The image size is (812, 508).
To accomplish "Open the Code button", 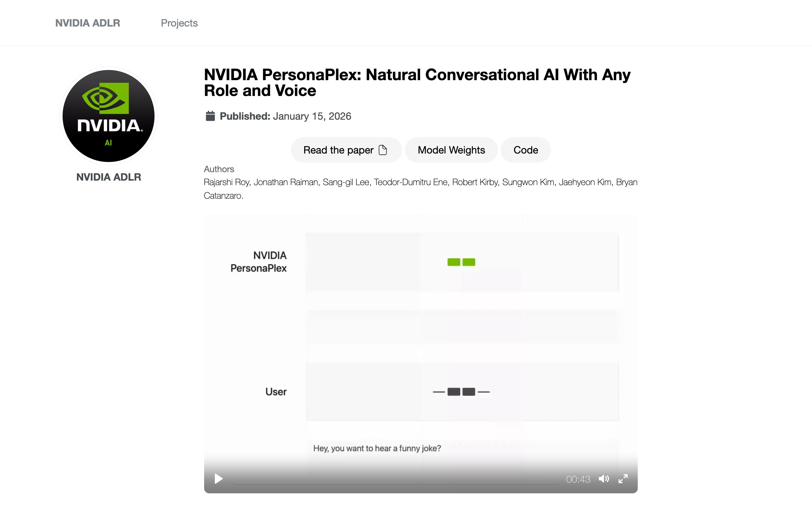I will click(x=526, y=150).
